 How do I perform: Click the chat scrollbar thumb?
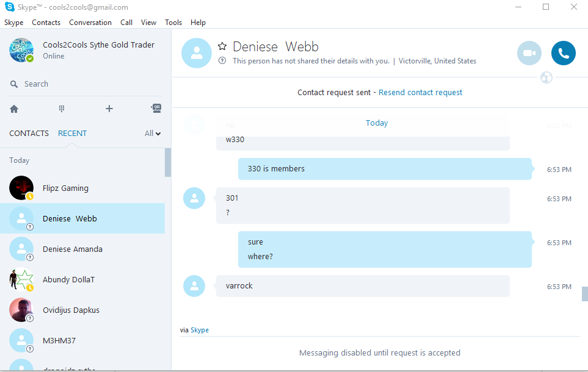(584, 294)
